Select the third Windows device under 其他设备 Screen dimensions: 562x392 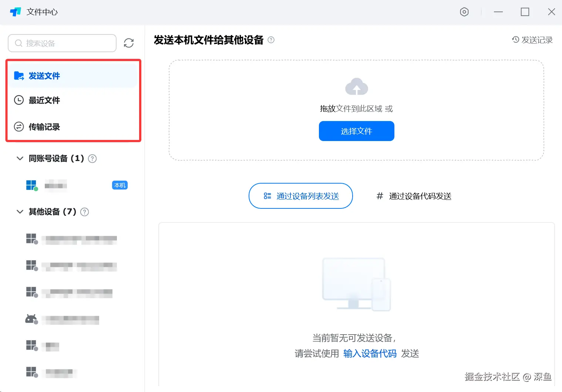[73, 292]
